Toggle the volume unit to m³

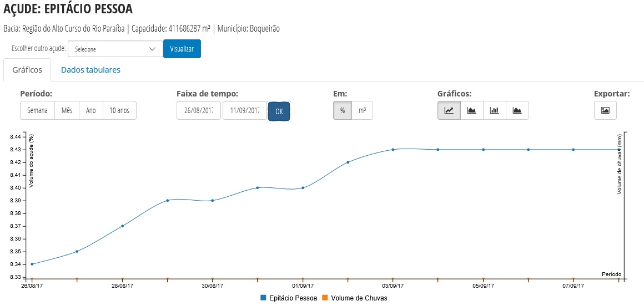(362, 110)
